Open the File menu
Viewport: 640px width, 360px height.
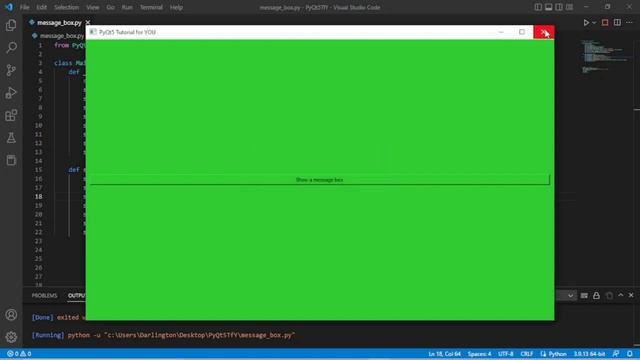[x=24, y=7]
